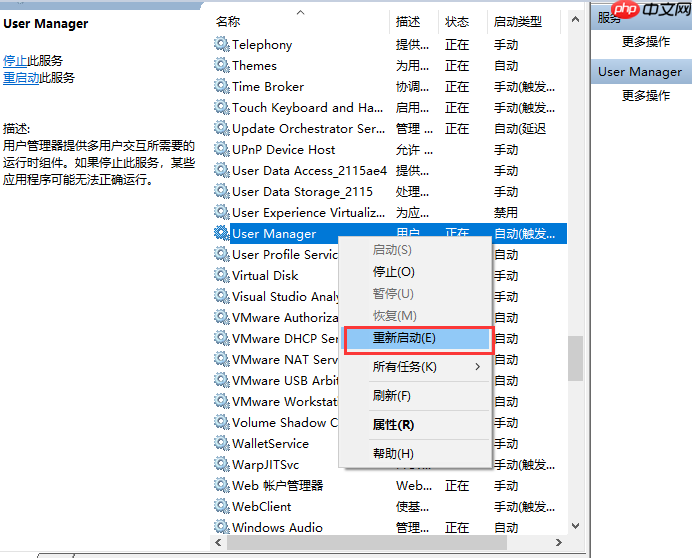This screenshot has height=558, width=692.
Task: Open 更多操作 under User Manager pane
Action: (645, 96)
